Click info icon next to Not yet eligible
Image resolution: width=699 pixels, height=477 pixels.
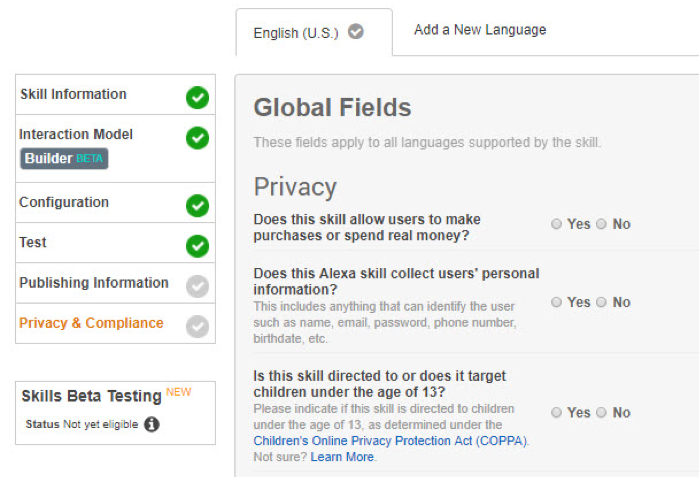pyautogui.click(x=151, y=424)
